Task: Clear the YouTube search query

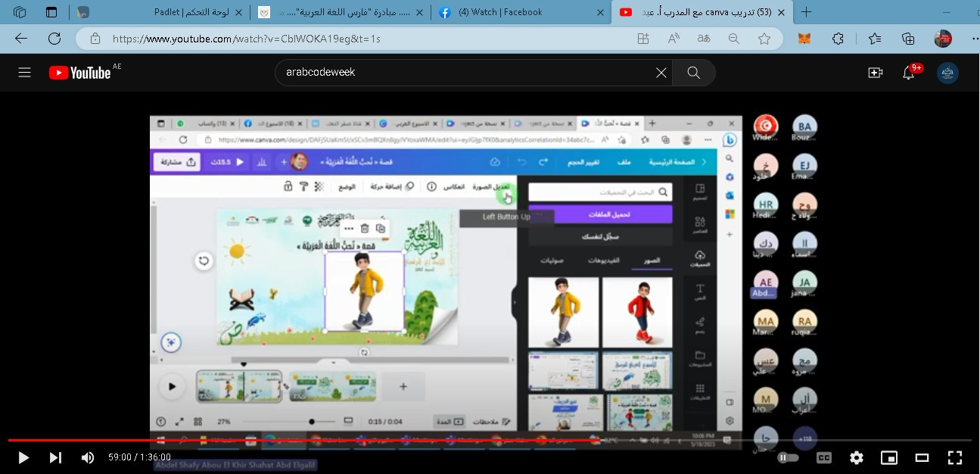Action: 661,73
